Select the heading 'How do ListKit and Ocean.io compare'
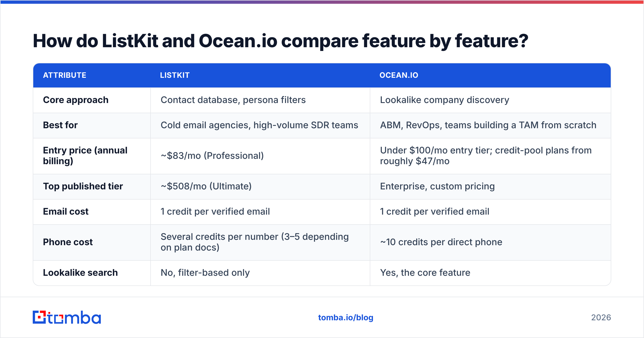Viewport: 644px width, 338px height. 280,41
